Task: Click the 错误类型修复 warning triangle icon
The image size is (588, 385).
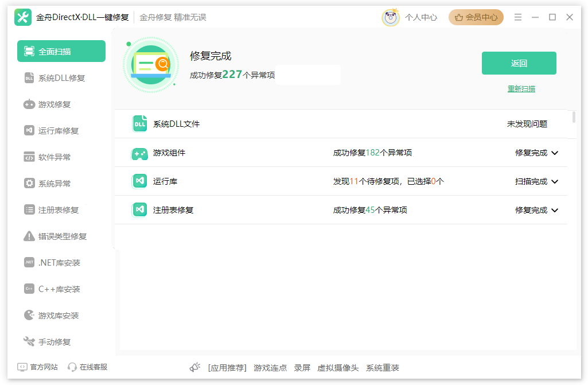Action: 29,236
